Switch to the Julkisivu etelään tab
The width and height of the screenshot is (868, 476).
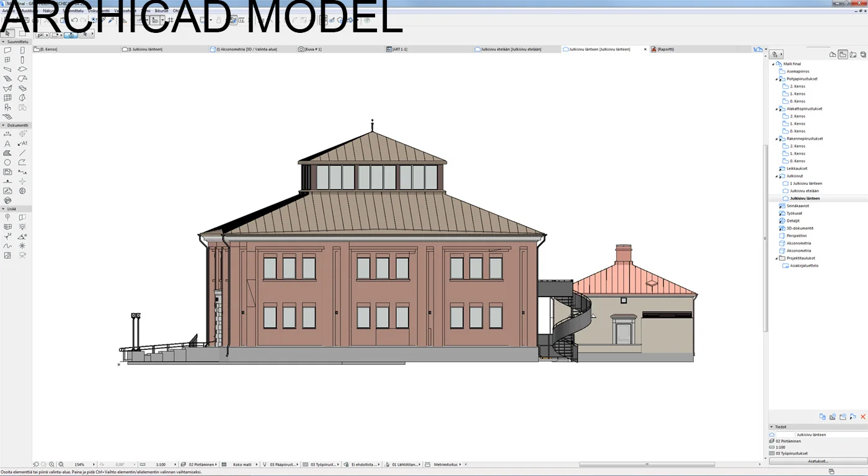point(516,49)
